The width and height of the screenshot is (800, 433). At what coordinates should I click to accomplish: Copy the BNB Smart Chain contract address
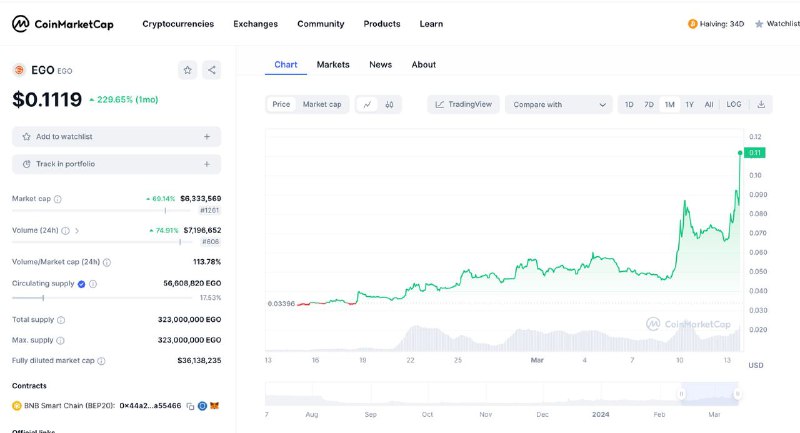[x=190, y=406]
